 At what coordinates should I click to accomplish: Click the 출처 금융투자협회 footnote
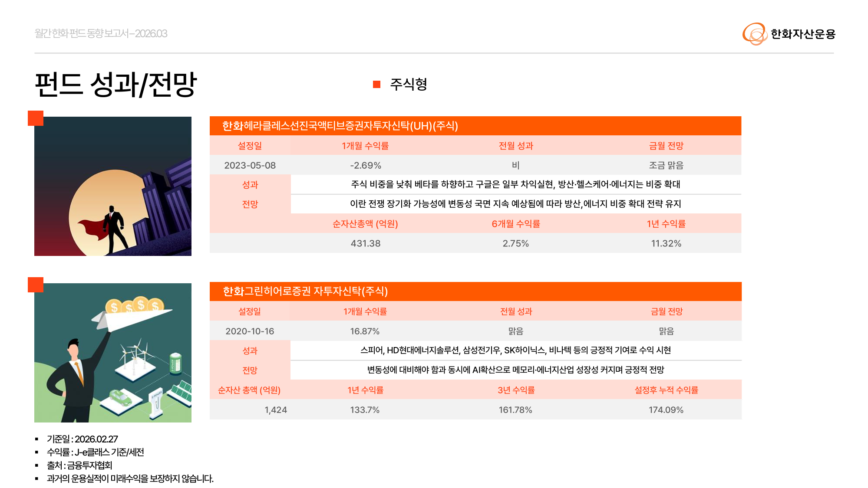(79, 465)
